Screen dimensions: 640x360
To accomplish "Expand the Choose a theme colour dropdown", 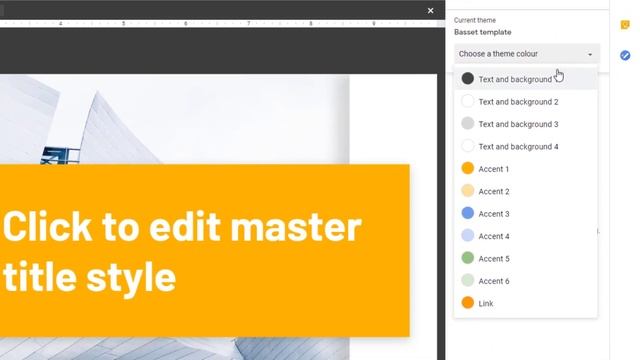I will click(527, 54).
